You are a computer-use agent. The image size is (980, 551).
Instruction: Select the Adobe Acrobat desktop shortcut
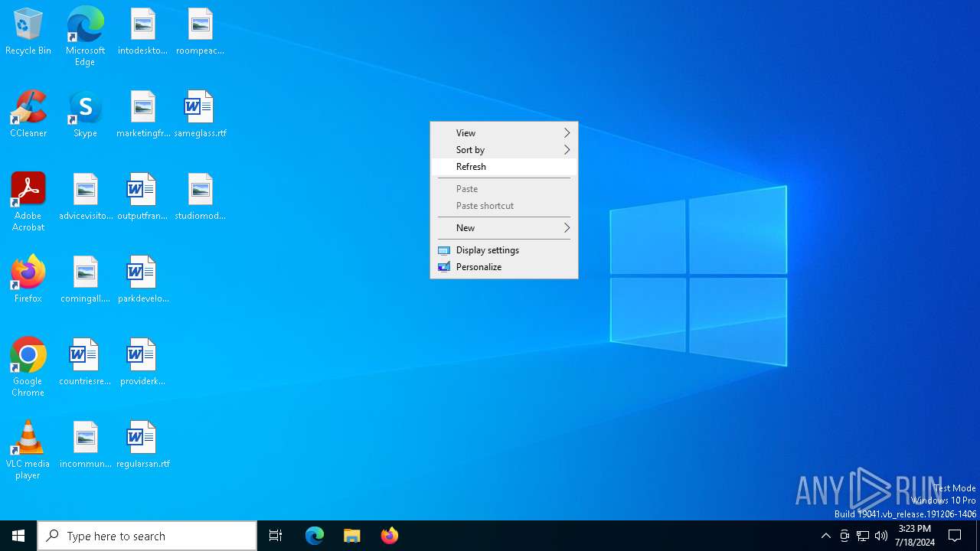click(x=28, y=202)
